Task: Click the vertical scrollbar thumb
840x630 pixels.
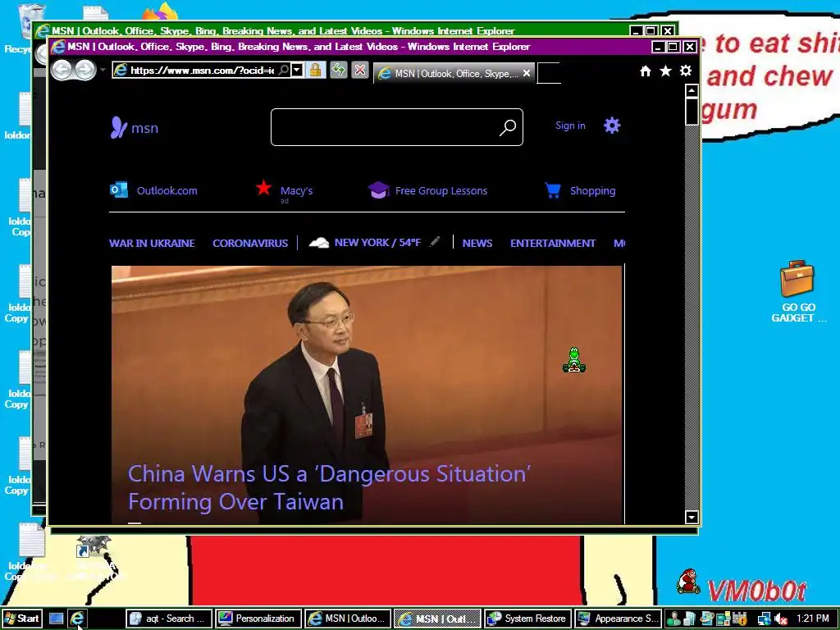Action: [692, 112]
